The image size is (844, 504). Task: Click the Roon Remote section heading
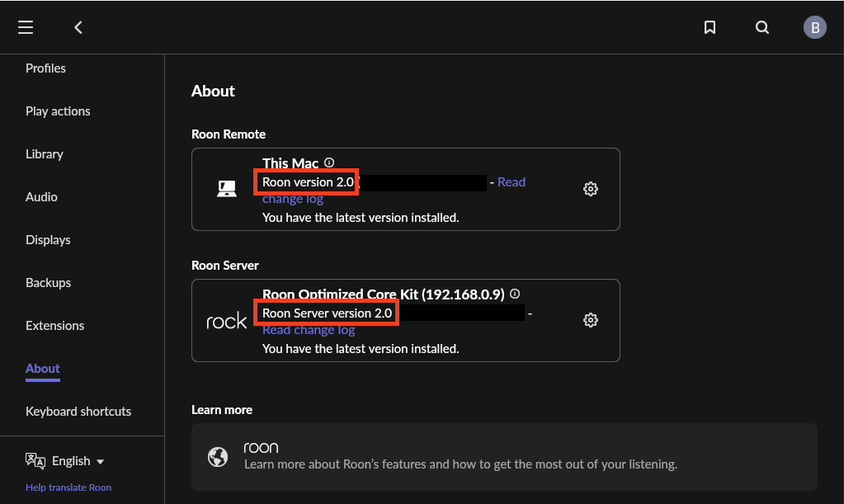coord(229,134)
